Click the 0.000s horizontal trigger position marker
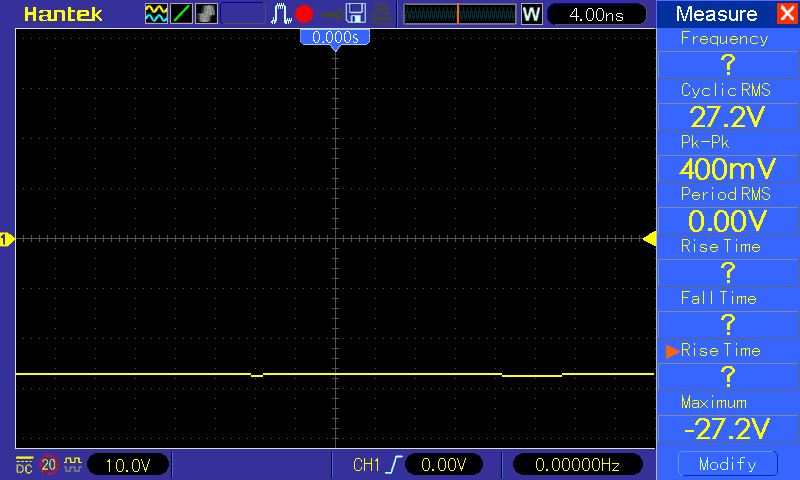800x480 pixels. pos(335,39)
